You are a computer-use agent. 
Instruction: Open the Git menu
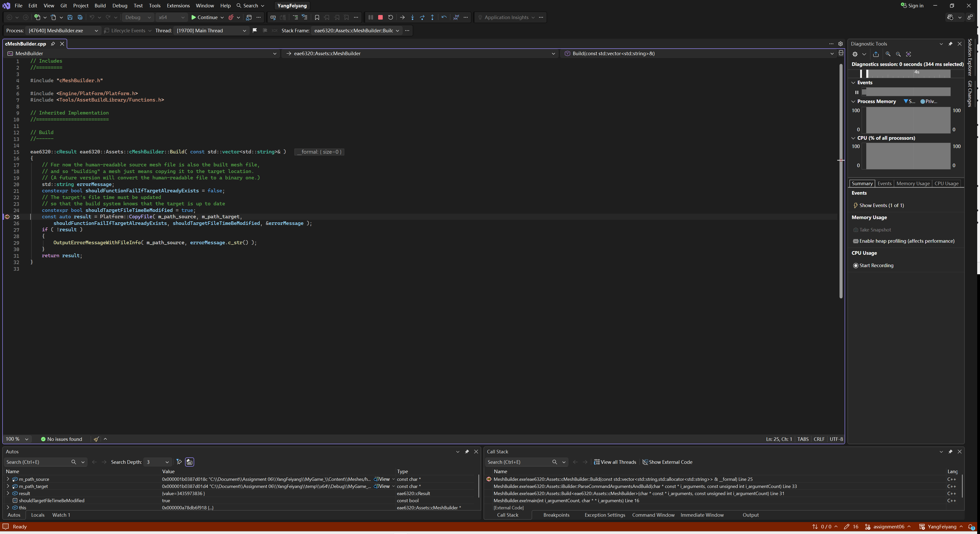point(64,6)
